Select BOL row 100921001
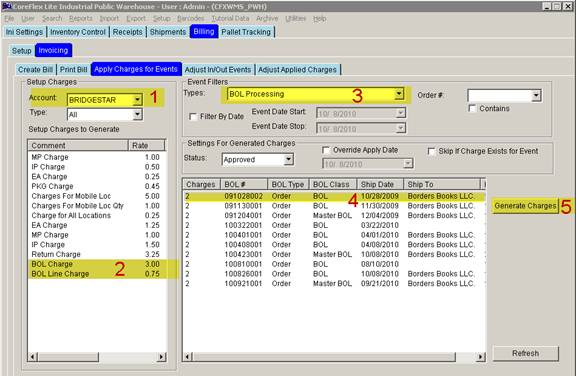The width and height of the screenshot is (576, 376). [x=334, y=283]
